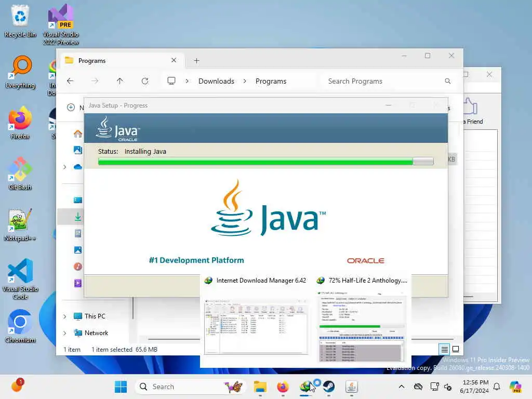Open Steam from the taskbar

328,387
